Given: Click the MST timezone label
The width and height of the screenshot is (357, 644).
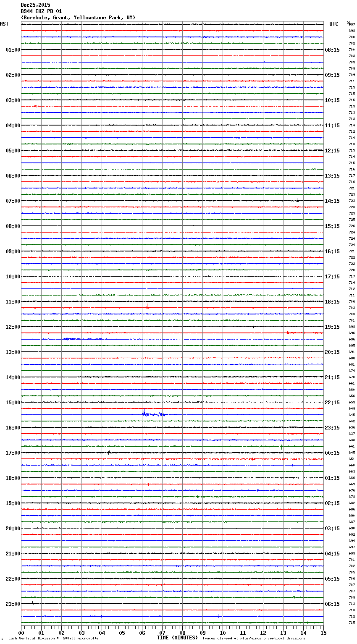Looking at the screenshot, I should point(4,24).
